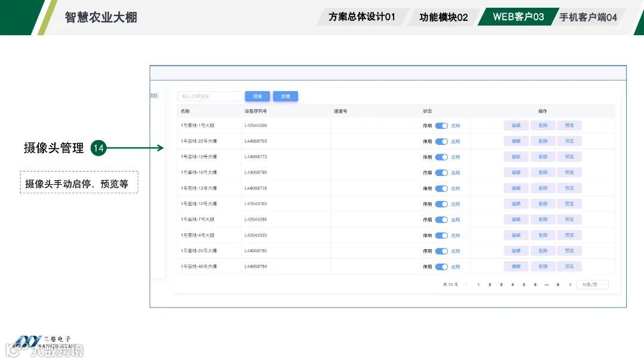Go to pagination page 5

point(524,284)
